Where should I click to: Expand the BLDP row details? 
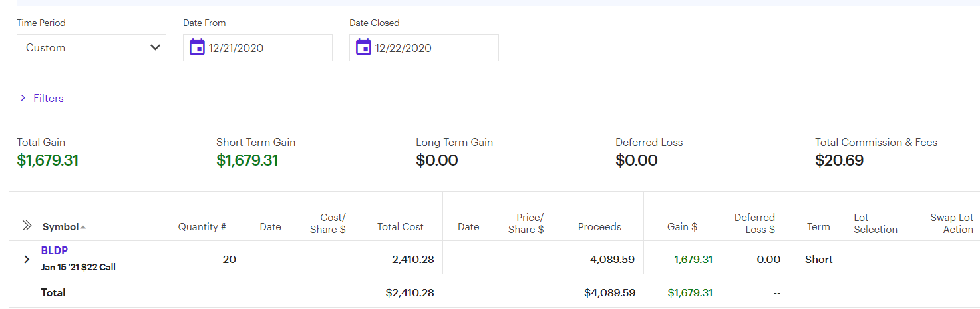(27, 259)
